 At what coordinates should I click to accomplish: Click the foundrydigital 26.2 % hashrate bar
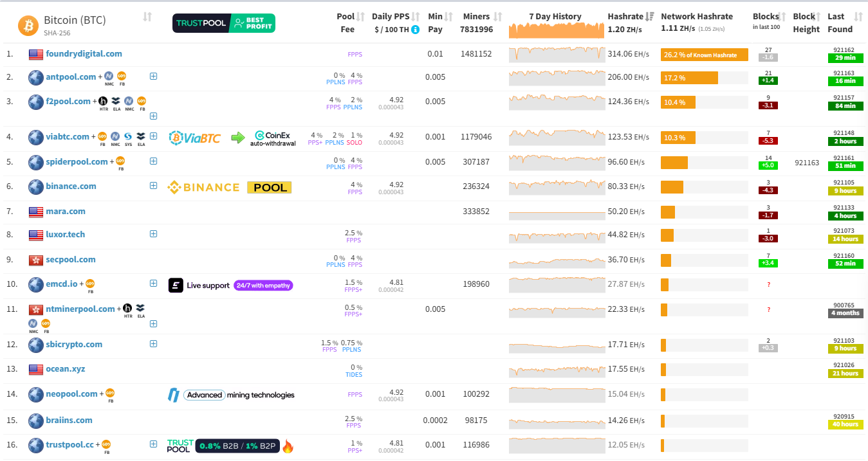tap(704, 55)
